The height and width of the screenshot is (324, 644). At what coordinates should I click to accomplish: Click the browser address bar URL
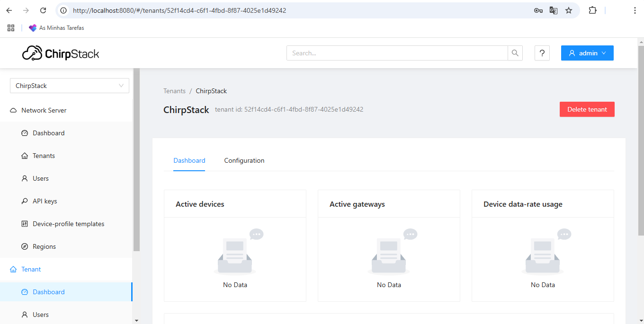pyautogui.click(x=179, y=10)
